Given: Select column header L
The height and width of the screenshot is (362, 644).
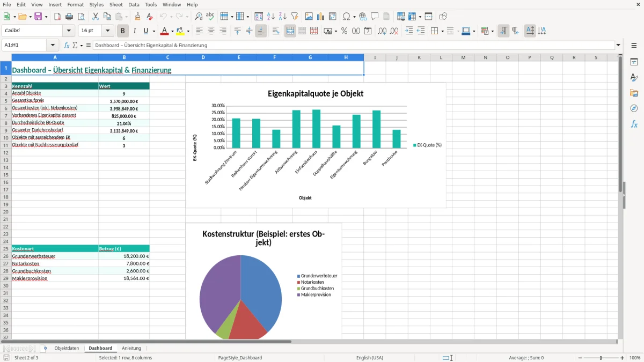Looking at the screenshot, I should click(x=441, y=57).
